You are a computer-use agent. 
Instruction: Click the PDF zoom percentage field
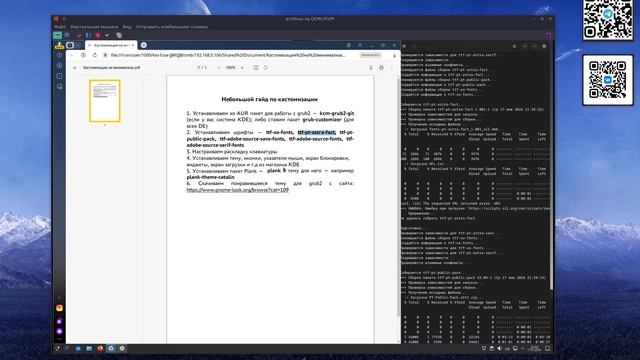pyautogui.click(x=231, y=68)
